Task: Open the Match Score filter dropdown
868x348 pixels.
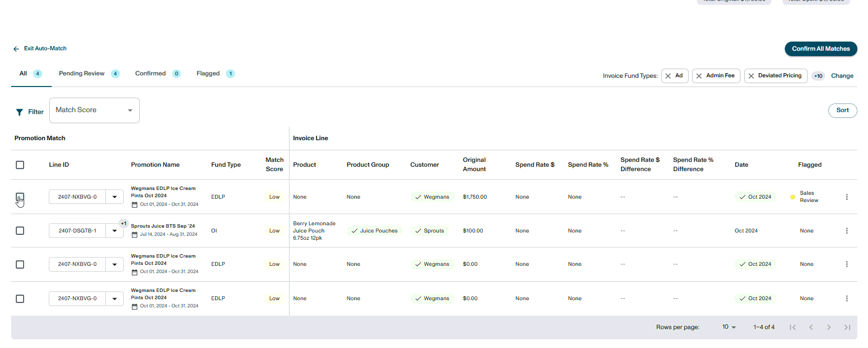Action: (x=94, y=110)
